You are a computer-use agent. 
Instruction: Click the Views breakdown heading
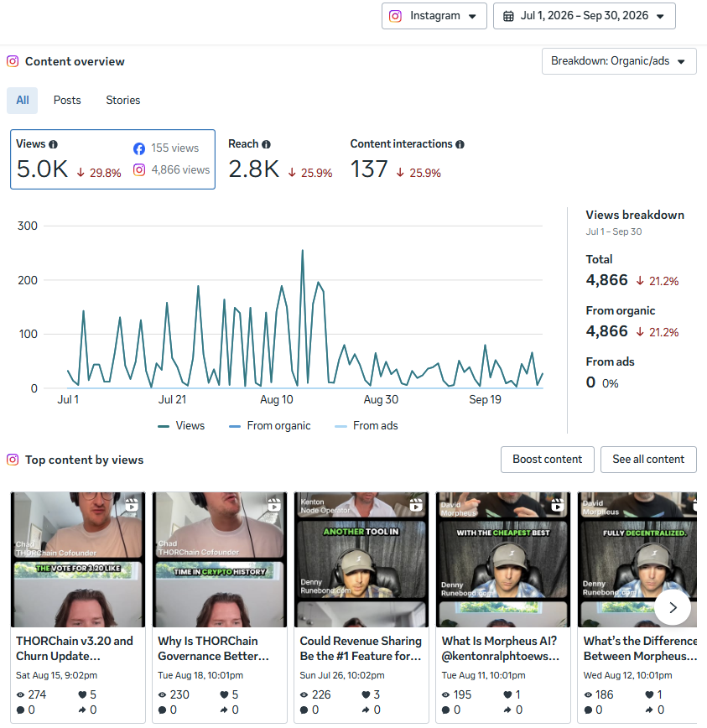point(635,215)
